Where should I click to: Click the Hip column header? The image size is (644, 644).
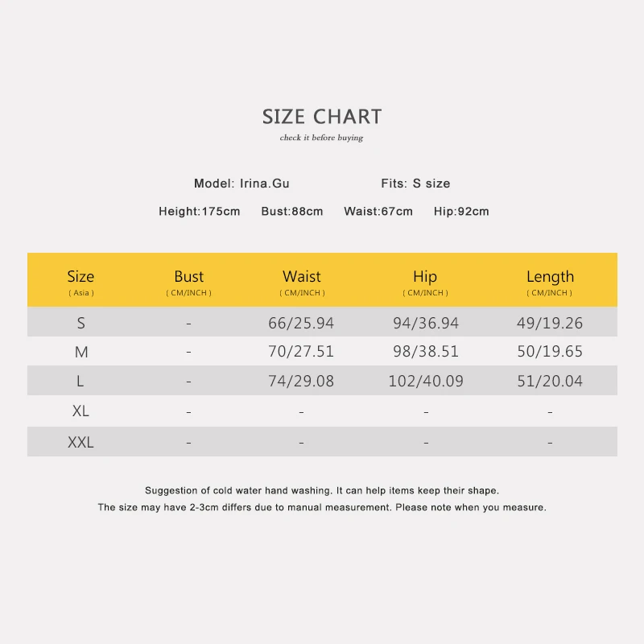click(x=426, y=282)
